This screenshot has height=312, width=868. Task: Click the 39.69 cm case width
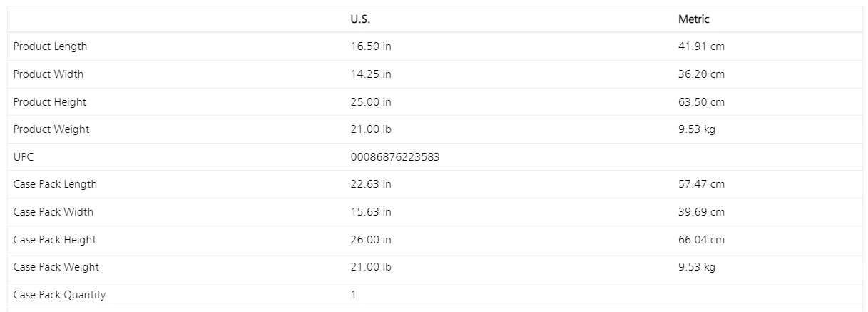[701, 212]
